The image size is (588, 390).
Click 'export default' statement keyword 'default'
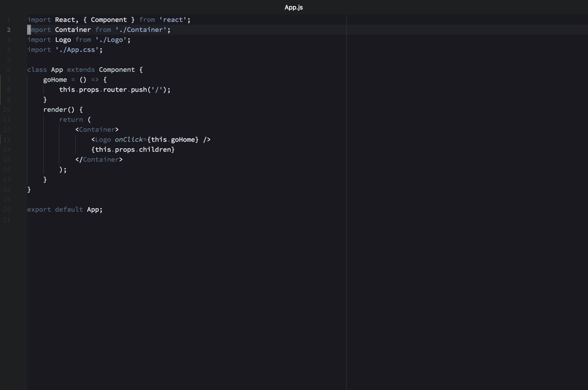69,210
